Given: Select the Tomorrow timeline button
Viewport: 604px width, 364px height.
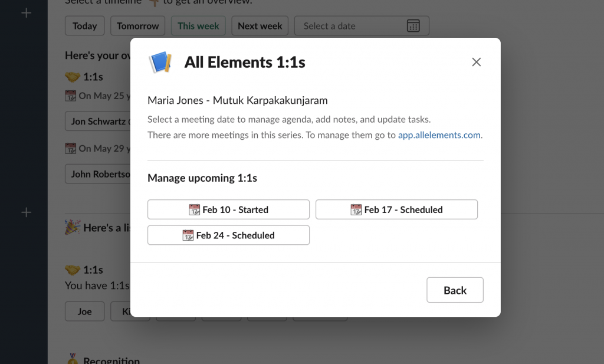Looking at the screenshot, I should tap(138, 26).
